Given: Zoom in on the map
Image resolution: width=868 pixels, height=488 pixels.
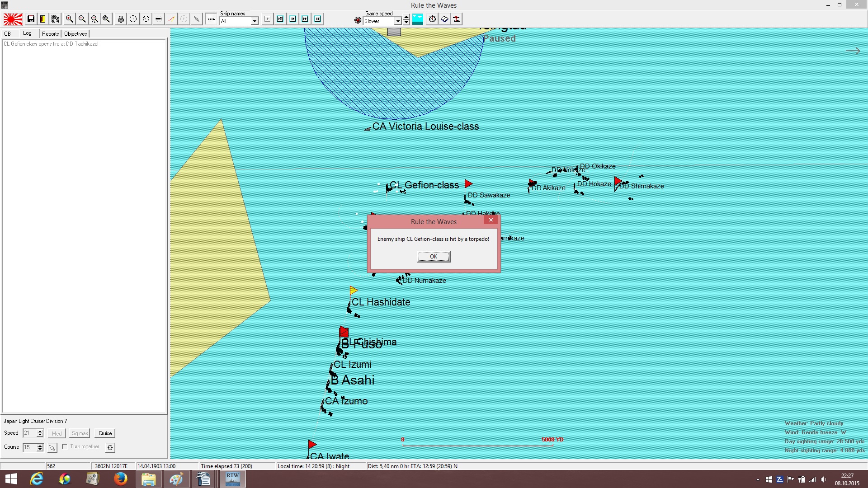Looking at the screenshot, I should [x=69, y=19].
